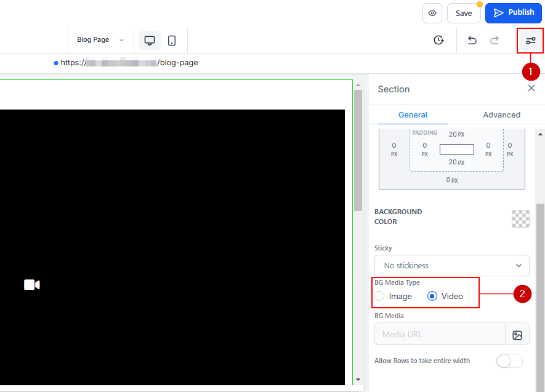Viewport: 545px width, 392px height.
Task: Switch to the General tab
Action: point(413,115)
